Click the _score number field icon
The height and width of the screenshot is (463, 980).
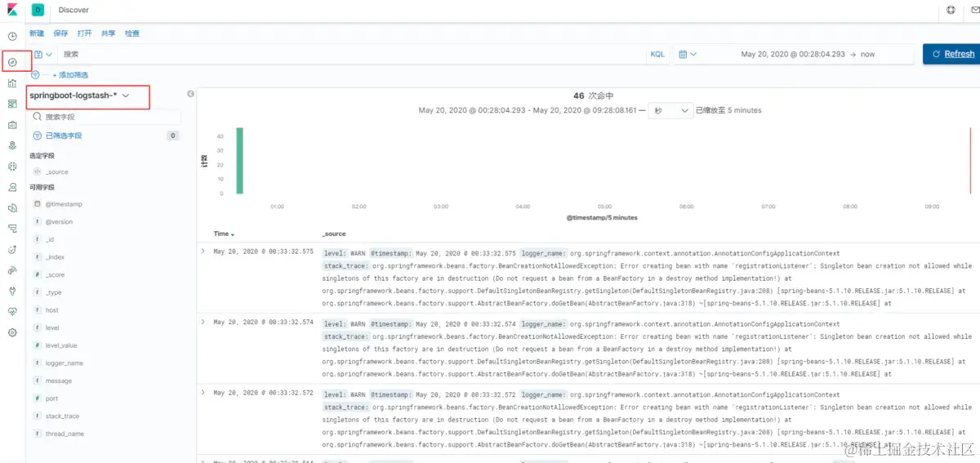37,274
